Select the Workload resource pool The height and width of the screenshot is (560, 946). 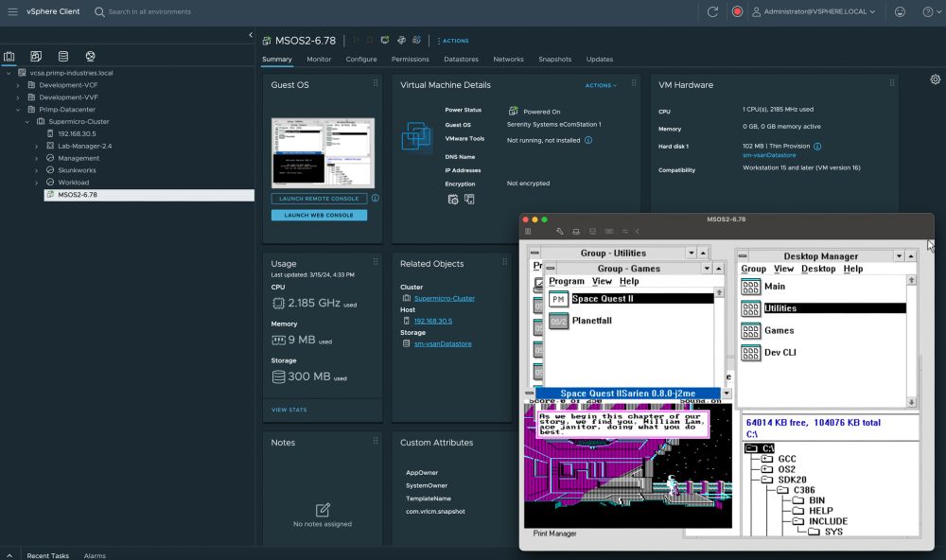pos(73,183)
